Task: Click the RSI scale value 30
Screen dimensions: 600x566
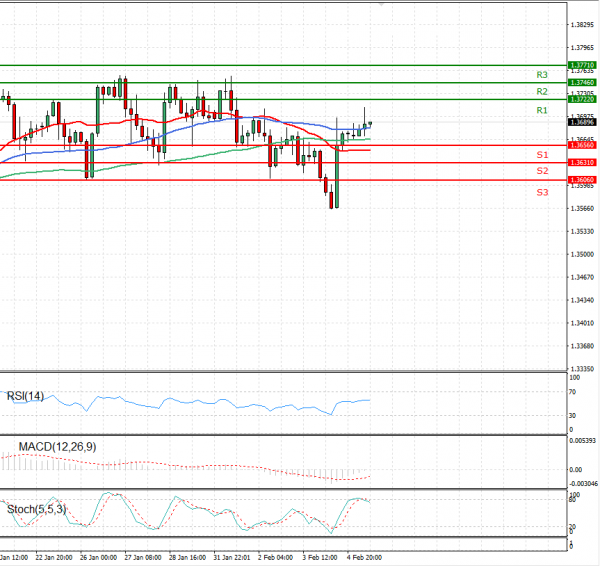Action: pos(572,415)
